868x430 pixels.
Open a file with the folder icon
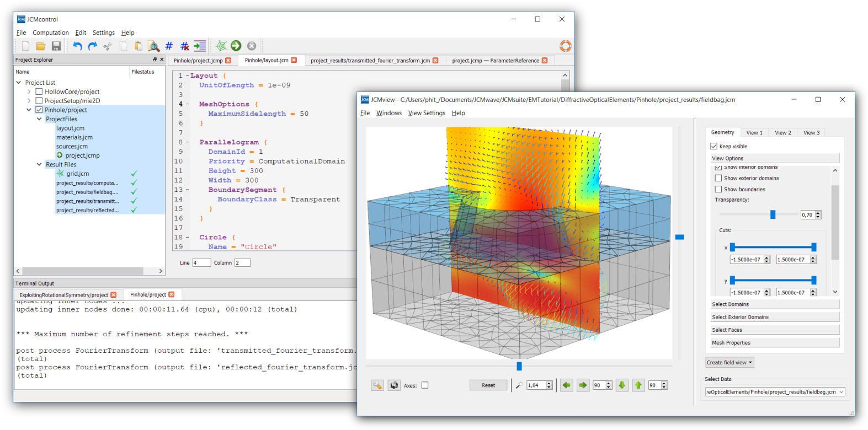(x=41, y=46)
